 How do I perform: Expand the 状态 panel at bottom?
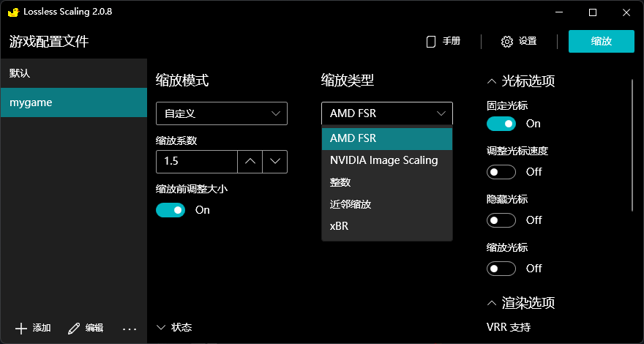162,327
